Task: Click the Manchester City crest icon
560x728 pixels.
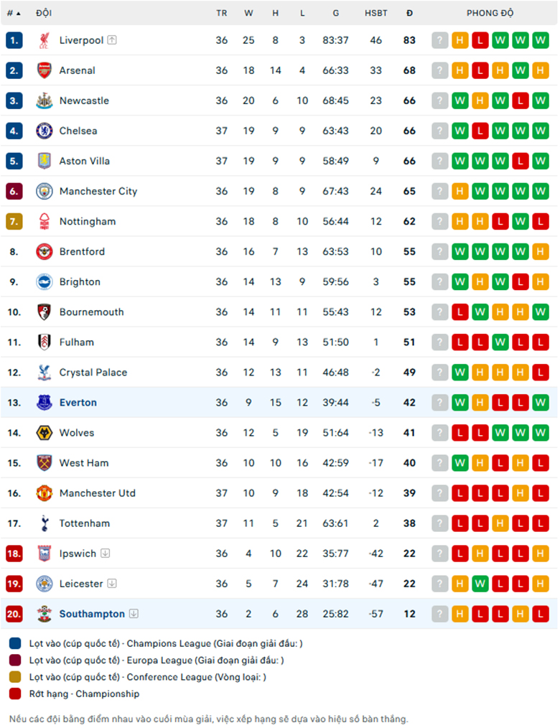Action: 44,191
